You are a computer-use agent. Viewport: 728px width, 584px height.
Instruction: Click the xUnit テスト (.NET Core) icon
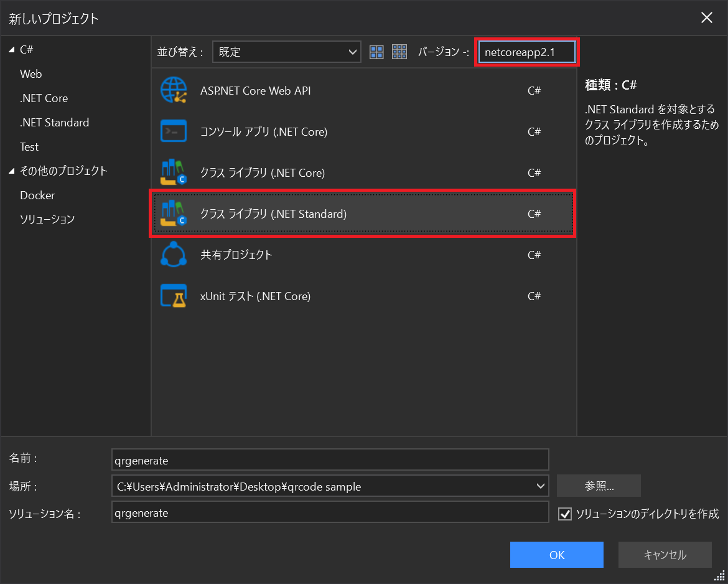174,296
